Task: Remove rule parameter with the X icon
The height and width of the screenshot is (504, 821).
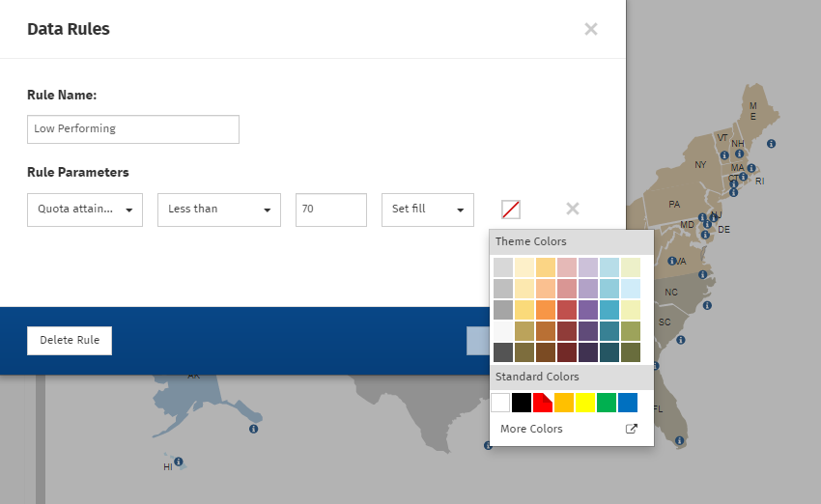Action: (572, 209)
